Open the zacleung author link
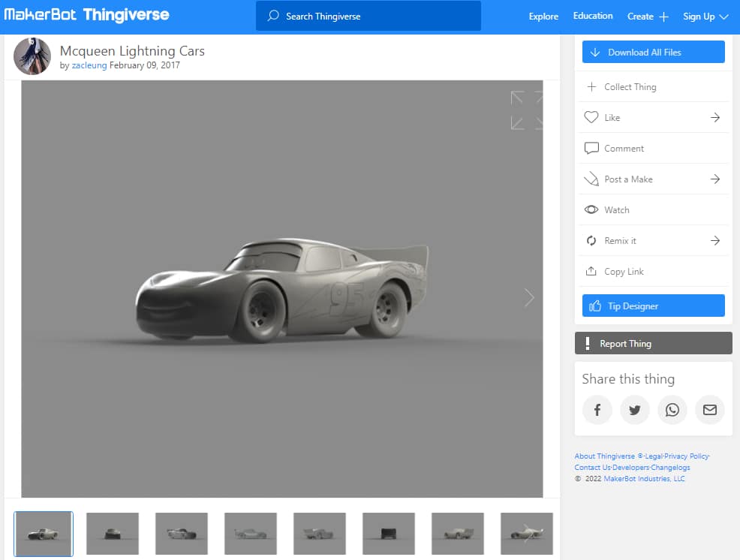 coord(89,65)
